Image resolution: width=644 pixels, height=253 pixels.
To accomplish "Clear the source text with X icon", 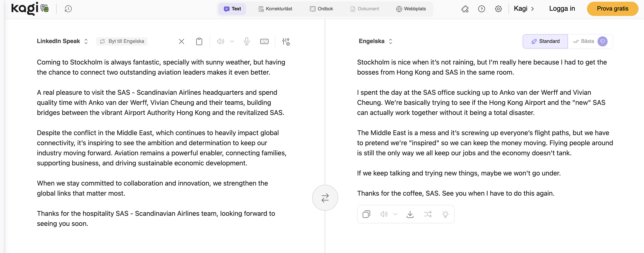I will pyautogui.click(x=181, y=41).
